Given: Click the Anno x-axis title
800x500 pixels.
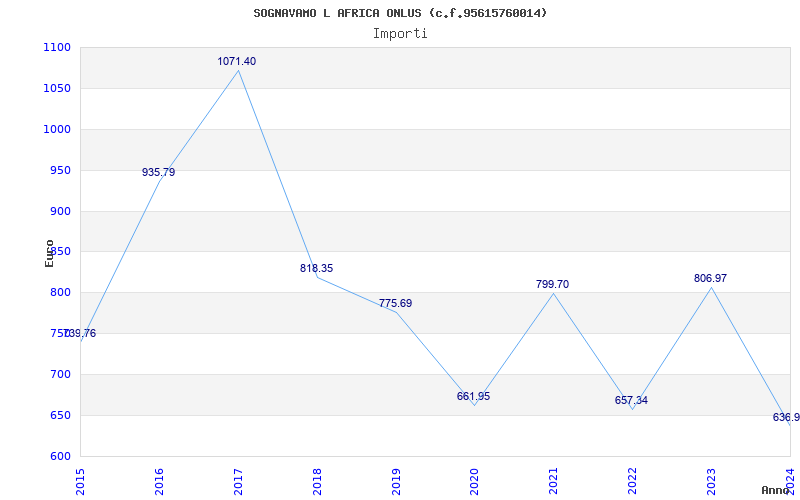Looking at the screenshot, I should [x=775, y=490].
